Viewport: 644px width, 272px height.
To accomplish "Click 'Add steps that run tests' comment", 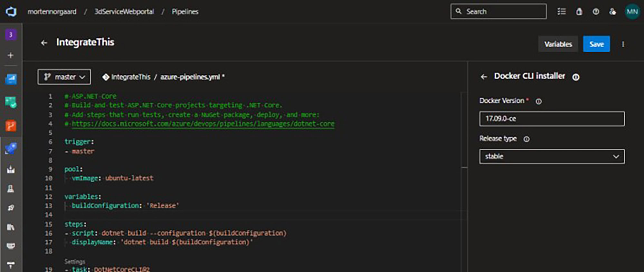I will (x=192, y=115).
